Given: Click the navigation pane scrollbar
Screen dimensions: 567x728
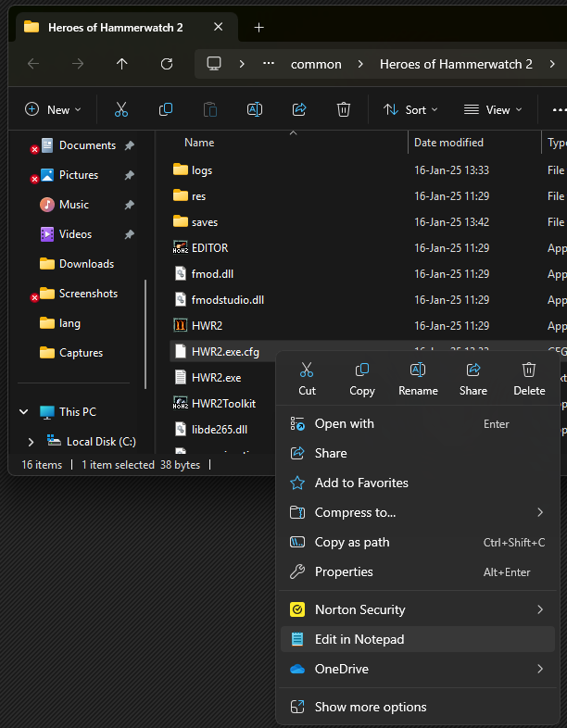Looking at the screenshot, I should coord(145,334).
